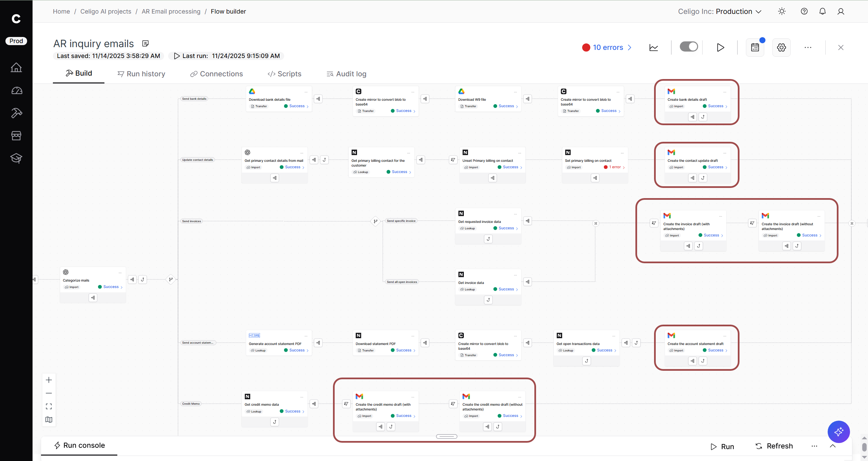Open the Marketplace icon in sidebar
Image resolution: width=868 pixels, height=461 pixels.
coord(16,136)
